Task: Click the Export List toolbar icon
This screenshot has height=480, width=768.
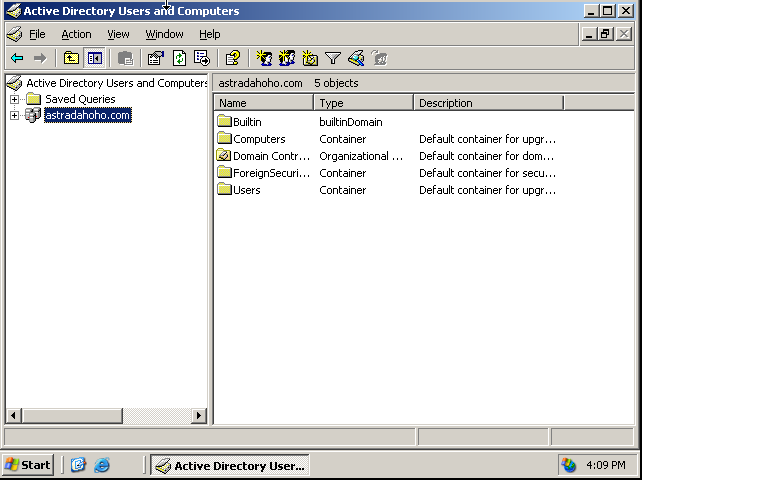Action: 202,59
